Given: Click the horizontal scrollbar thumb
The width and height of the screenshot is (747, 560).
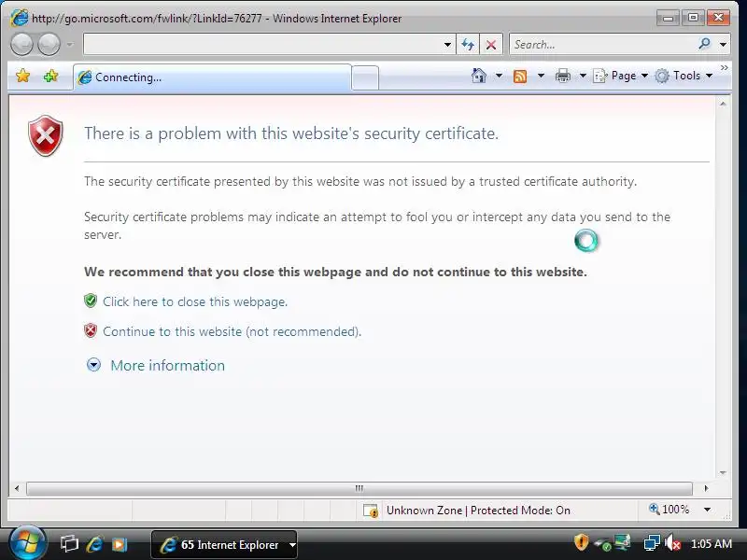Looking at the screenshot, I should 359,488.
